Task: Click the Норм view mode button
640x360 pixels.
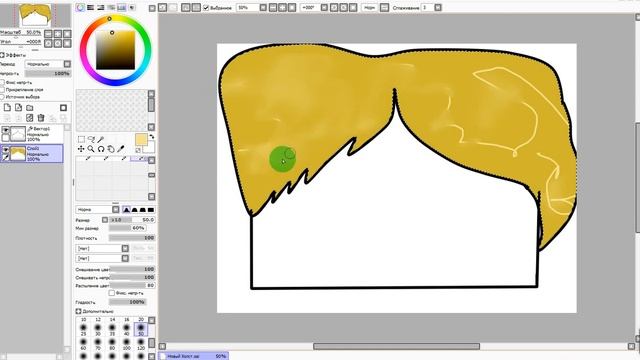Action: 369,7
